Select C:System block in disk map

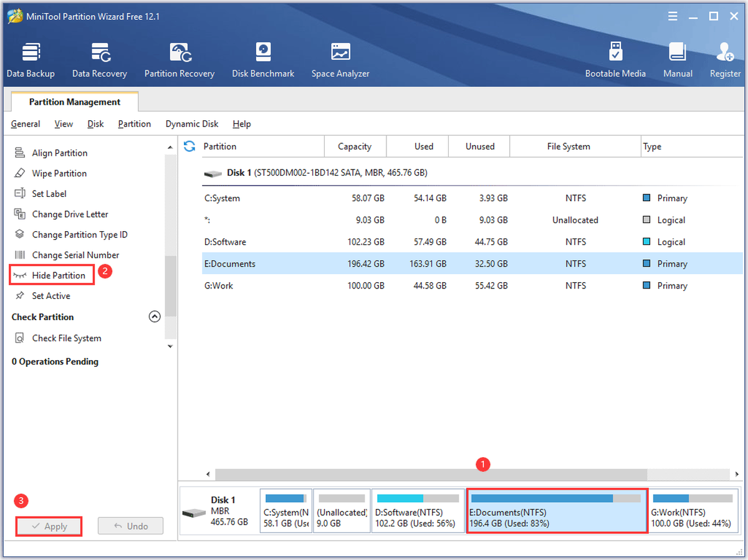click(x=286, y=511)
